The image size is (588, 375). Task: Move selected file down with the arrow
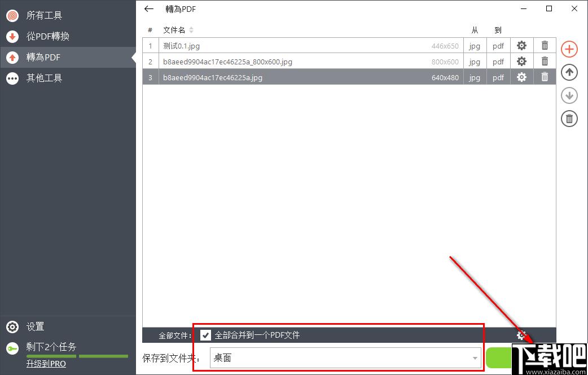569,95
